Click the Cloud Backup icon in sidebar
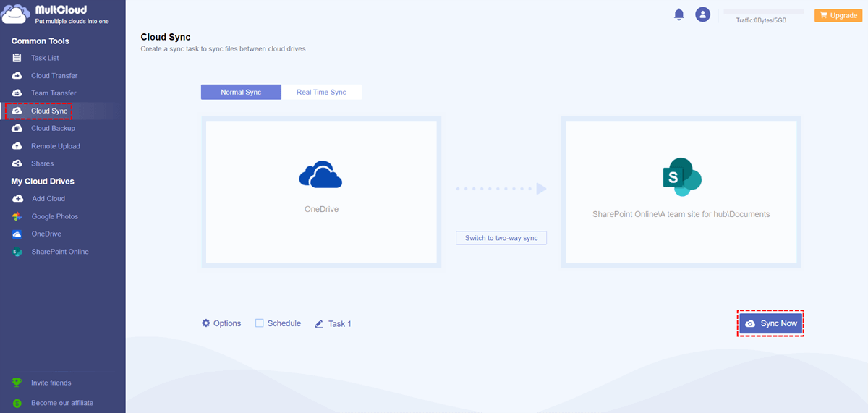Screen dimensions: 868x413 [17, 128]
